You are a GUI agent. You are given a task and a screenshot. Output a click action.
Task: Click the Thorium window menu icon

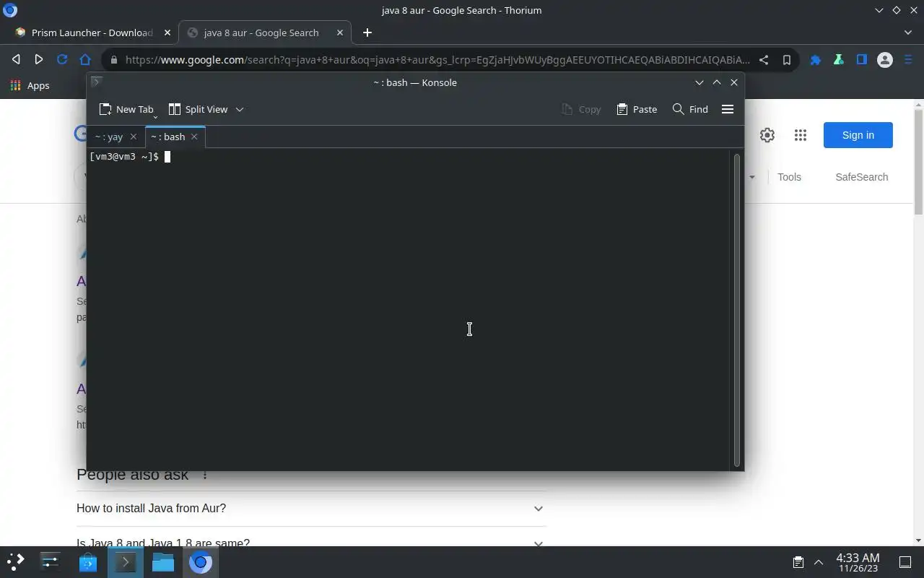pos(10,10)
